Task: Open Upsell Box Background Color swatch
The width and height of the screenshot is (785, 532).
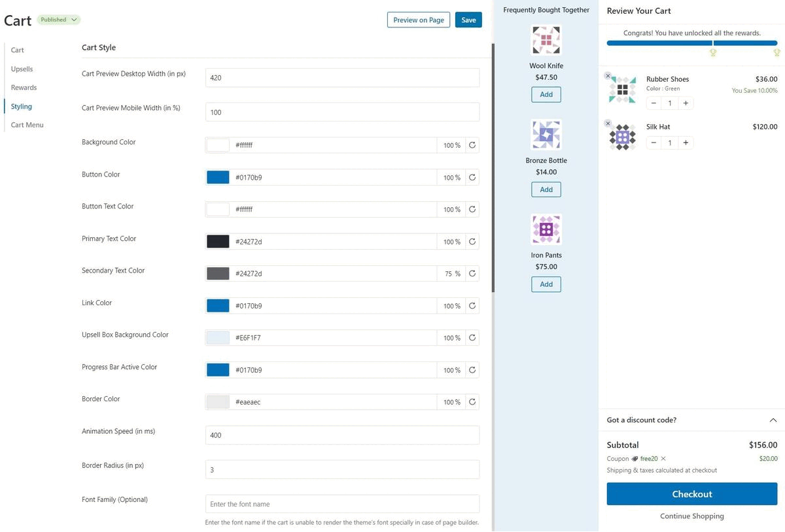Action: pyautogui.click(x=218, y=337)
